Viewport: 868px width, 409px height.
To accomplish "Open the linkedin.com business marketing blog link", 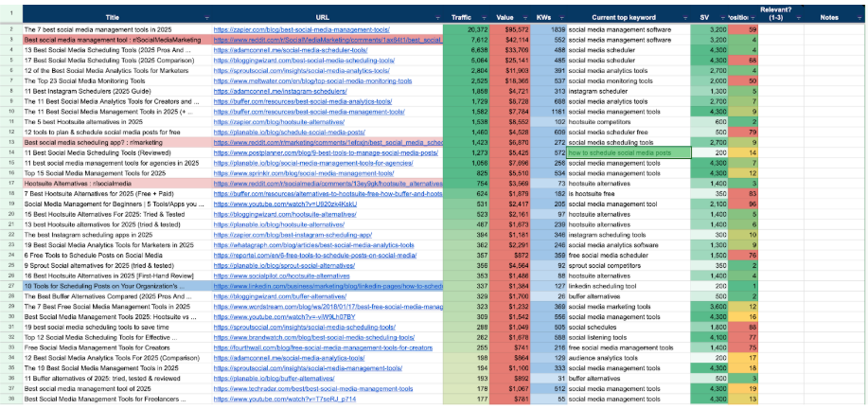I will (328, 286).
